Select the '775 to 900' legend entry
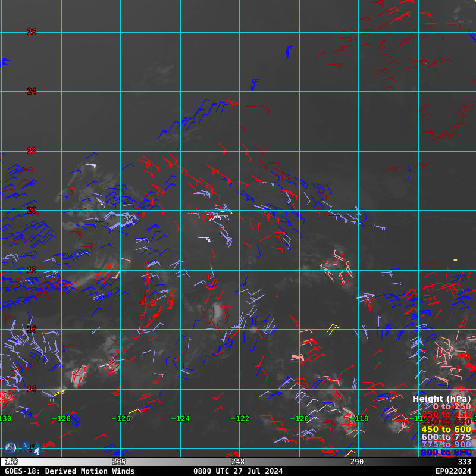The height and width of the screenshot is (476, 476). click(446, 445)
